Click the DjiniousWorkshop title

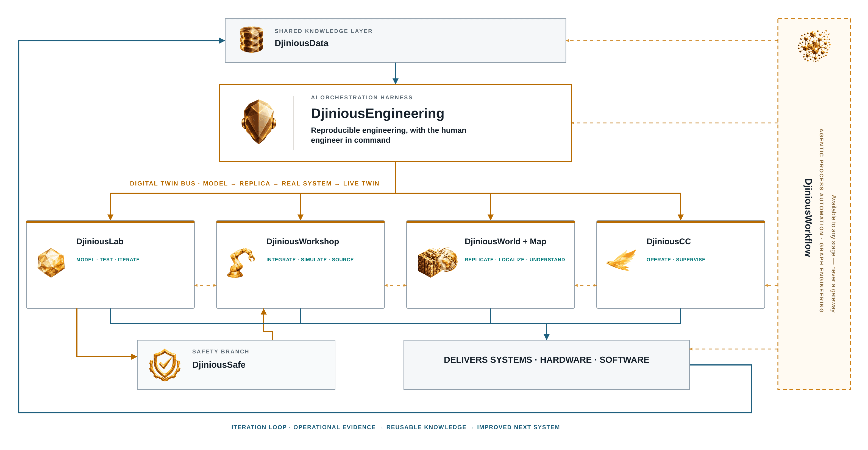point(303,242)
